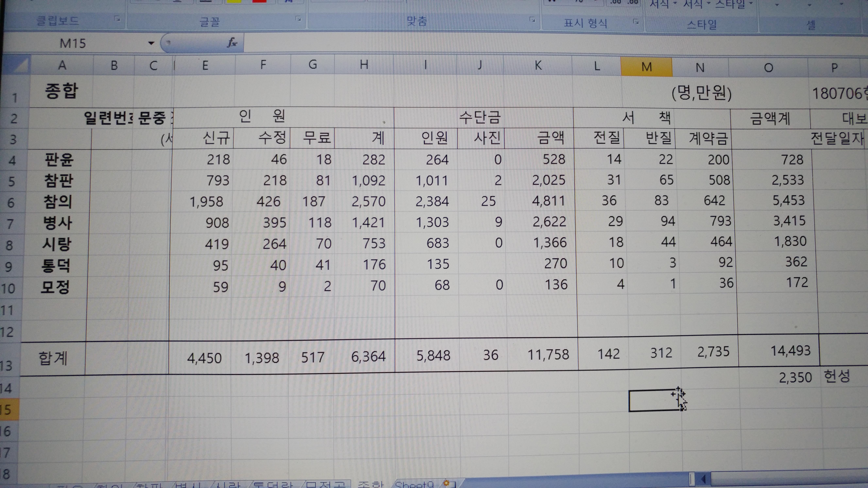Select column O header
The width and height of the screenshot is (868, 488).
click(x=769, y=68)
